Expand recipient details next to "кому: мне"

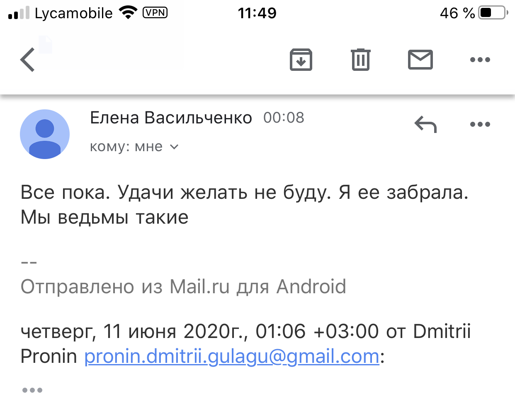[x=174, y=147]
